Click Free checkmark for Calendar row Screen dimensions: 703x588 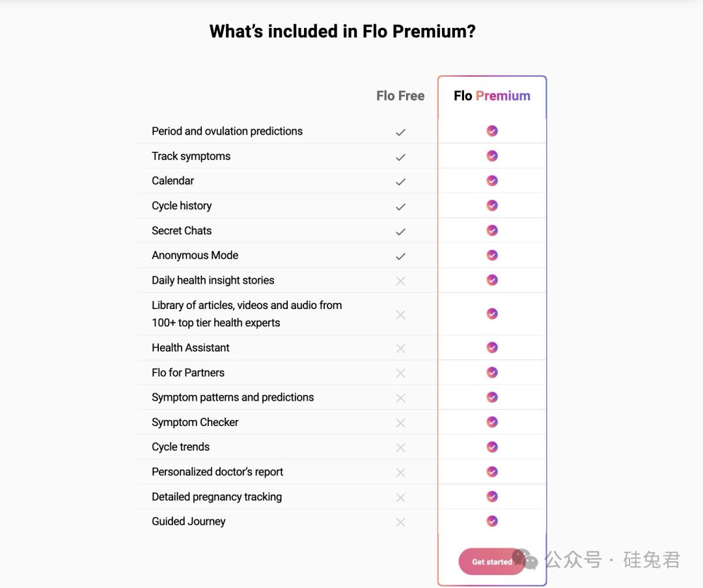pyautogui.click(x=400, y=182)
